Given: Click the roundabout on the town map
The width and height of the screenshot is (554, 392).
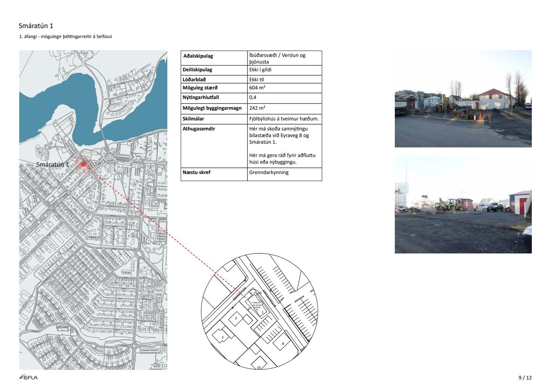Looking at the screenshot, I should (x=109, y=157).
